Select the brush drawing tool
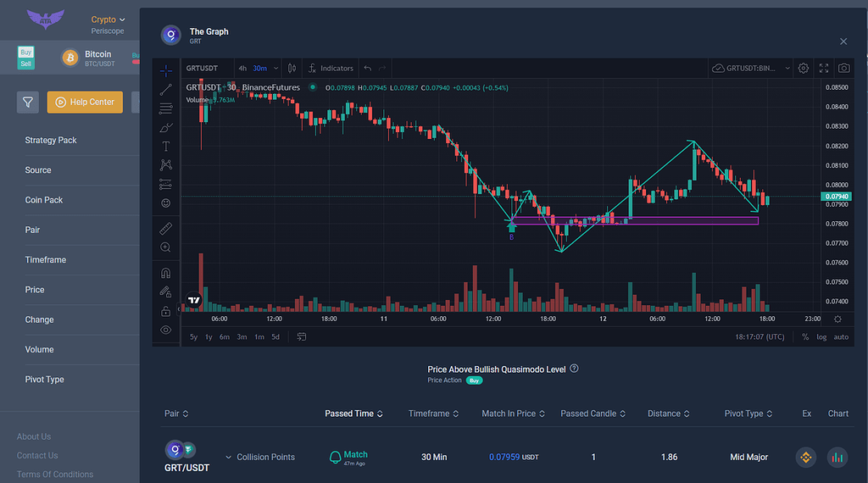Viewport: 868px width, 483px height. click(x=165, y=127)
